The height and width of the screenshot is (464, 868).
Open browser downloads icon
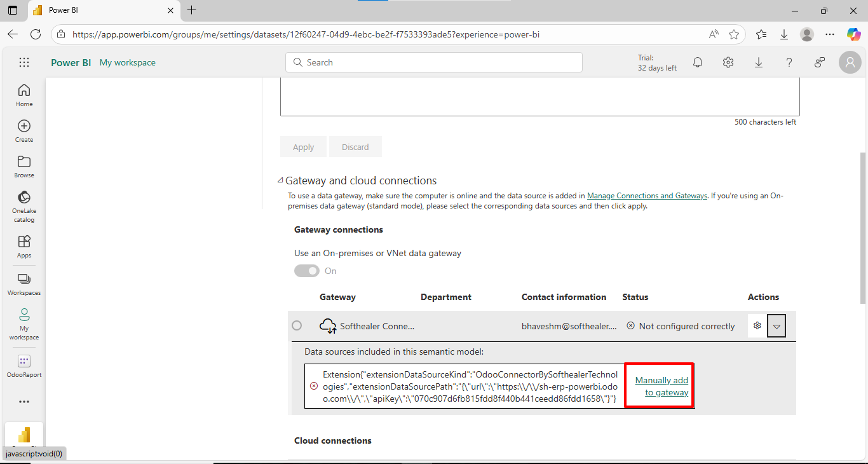pyautogui.click(x=784, y=34)
